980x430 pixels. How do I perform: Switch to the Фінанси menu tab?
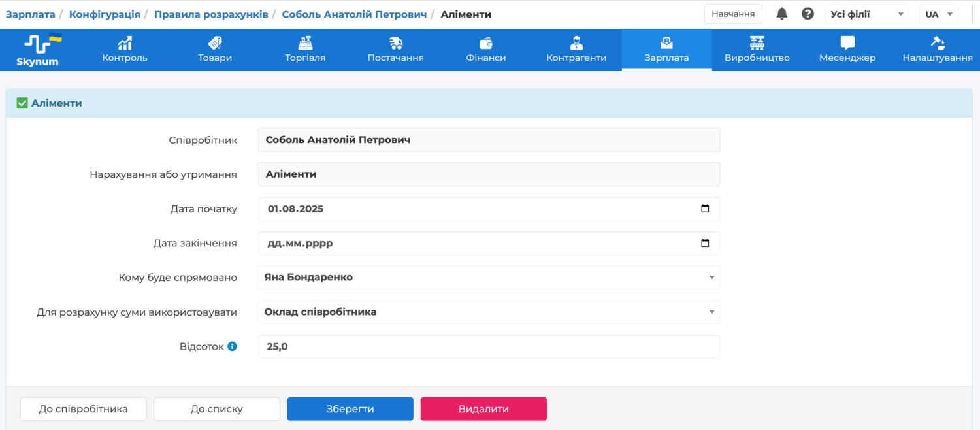pyautogui.click(x=485, y=50)
